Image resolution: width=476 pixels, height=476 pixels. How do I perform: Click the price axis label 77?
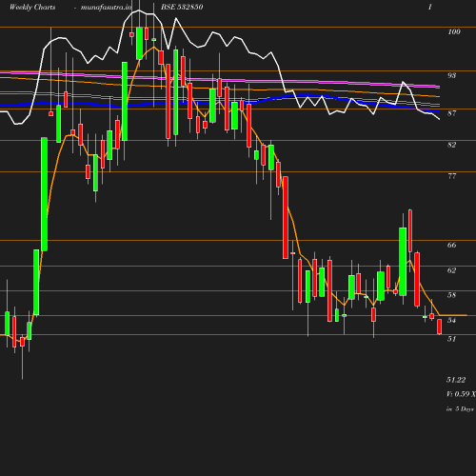click(x=451, y=176)
